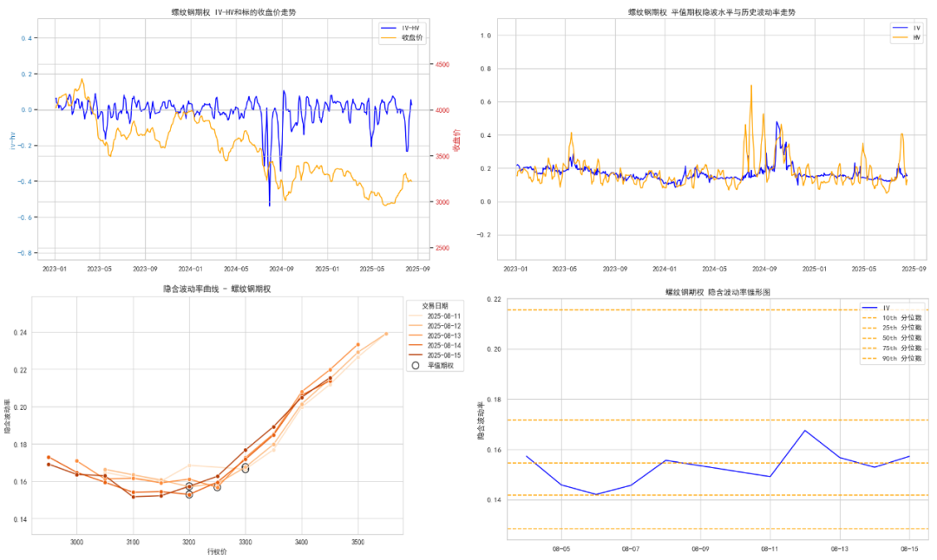Click the strike tick "3300" on the smile chart
Image resolution: width=937 pixels, height=560 pixels.
[245, 542]
